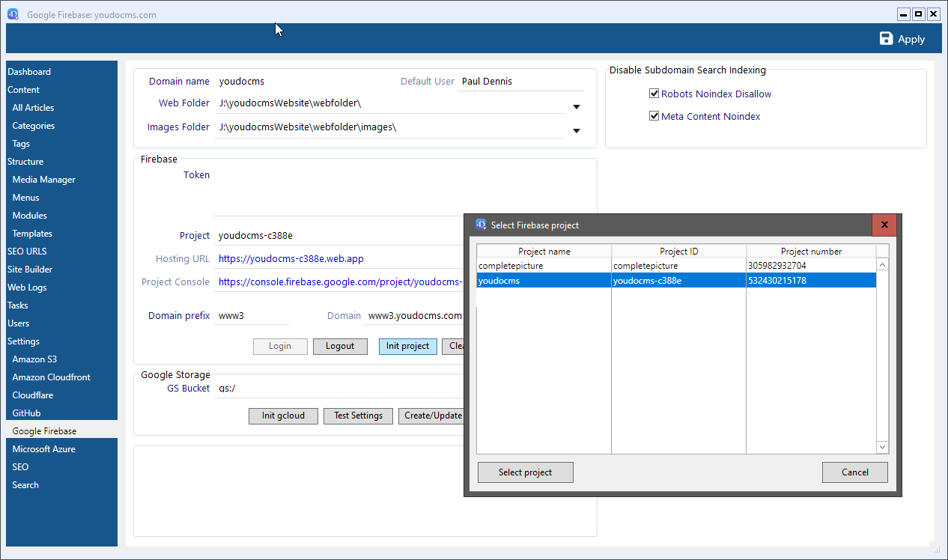Image resolution: width=948 pixels, height=560 pixels.
Task: Click the Apply button label
Action: (911, 40)
